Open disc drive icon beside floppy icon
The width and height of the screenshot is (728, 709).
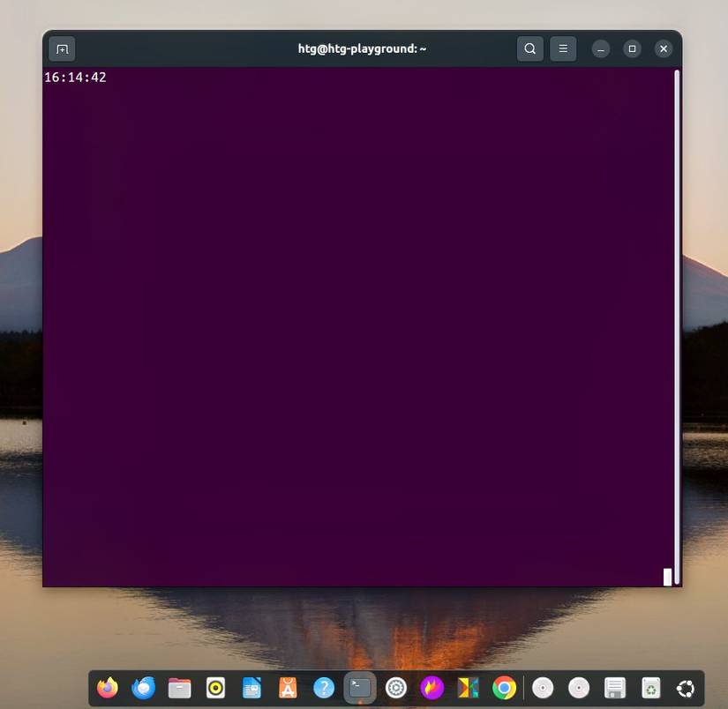579,688
